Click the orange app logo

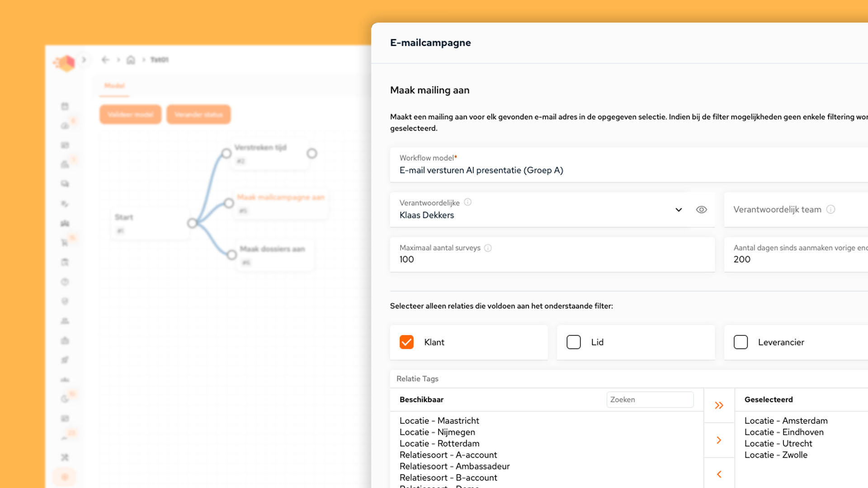click(65, 63)
